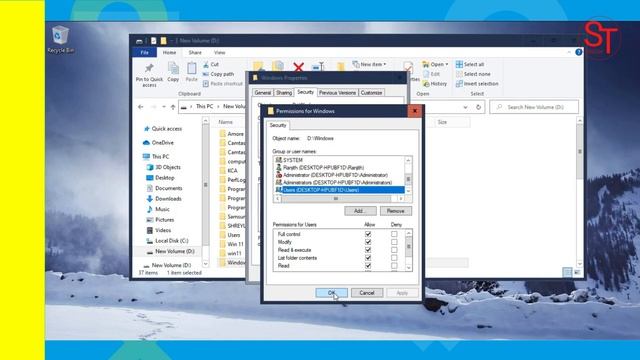The image size is (640, 360).
Task: Click Select none in the ribbon
Action: (x=473, y=74)
